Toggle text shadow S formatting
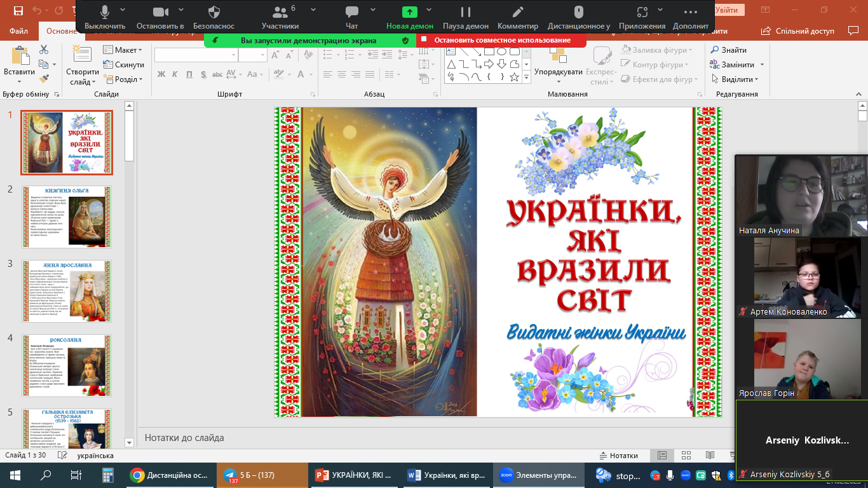This screenshot has width=868, height=488. [x=203, y=74]
